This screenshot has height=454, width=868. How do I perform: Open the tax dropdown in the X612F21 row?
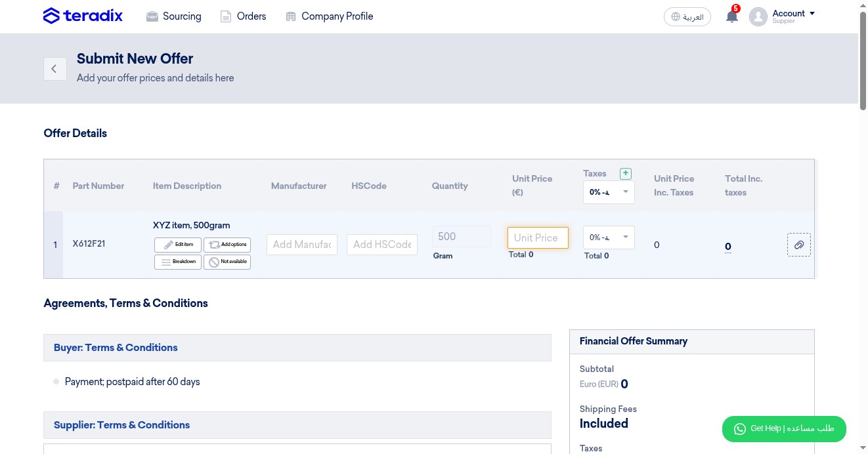coord(609,237)
